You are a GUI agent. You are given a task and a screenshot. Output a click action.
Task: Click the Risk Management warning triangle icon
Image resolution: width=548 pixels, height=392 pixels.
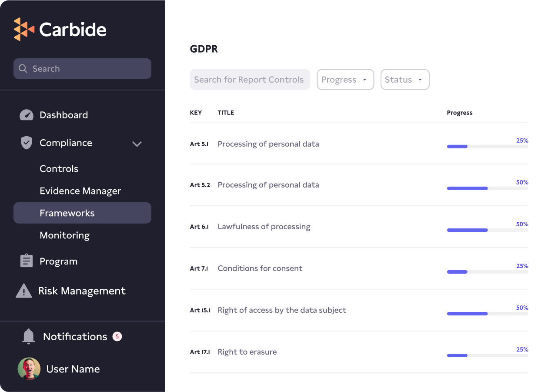pyautogui.click(x=23, y=291)
